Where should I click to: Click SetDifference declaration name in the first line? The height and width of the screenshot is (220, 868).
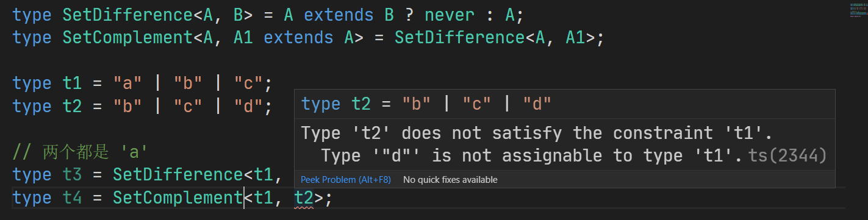click(127, 14)
